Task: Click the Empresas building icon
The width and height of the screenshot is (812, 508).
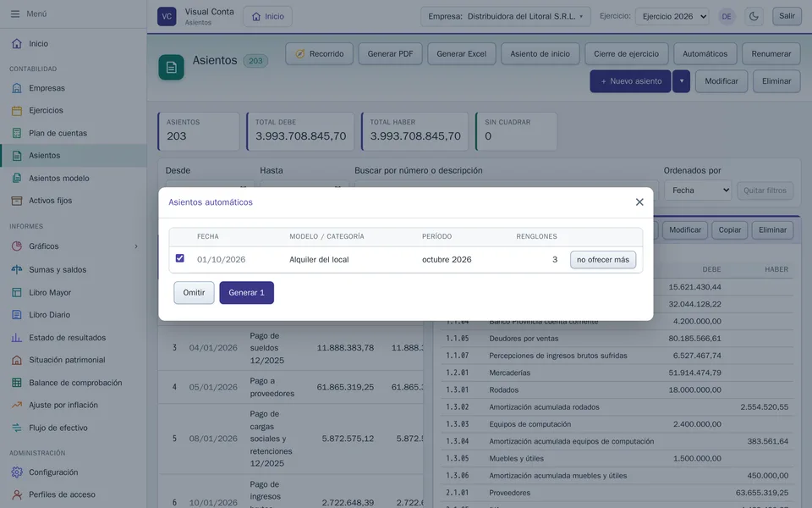Action: pyautogui.click(x=17, y=88)
